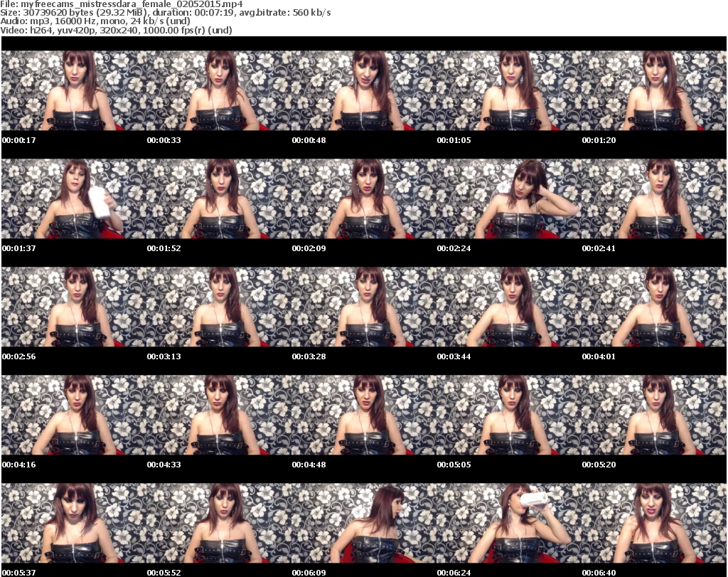Click the timestamp label 00:00:17
Image resolution: width=728 pixels, height=577 pixels.
coord(19,140)
